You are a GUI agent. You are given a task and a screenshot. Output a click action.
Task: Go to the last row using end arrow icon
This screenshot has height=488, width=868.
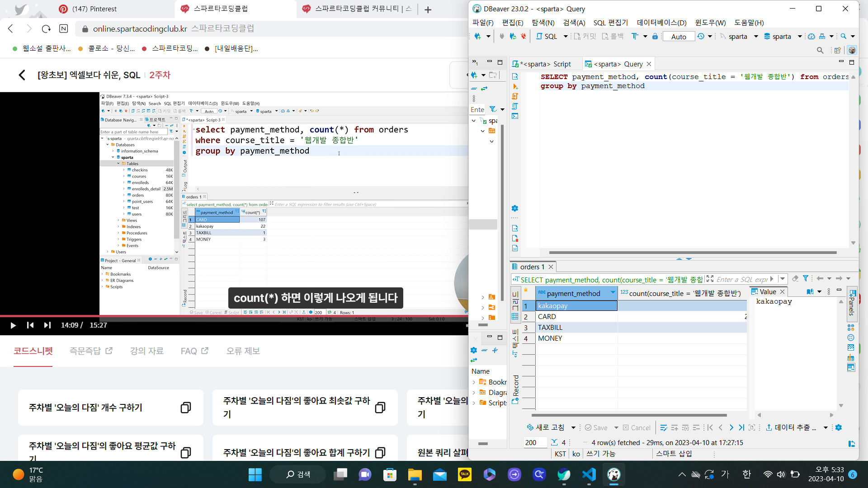click(x=741, y=427)
